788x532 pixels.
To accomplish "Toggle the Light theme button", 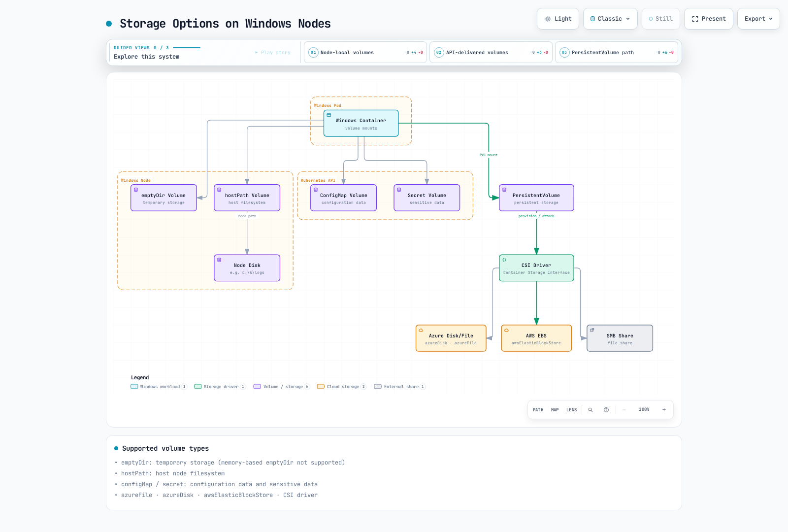I will tap(558, 19).
